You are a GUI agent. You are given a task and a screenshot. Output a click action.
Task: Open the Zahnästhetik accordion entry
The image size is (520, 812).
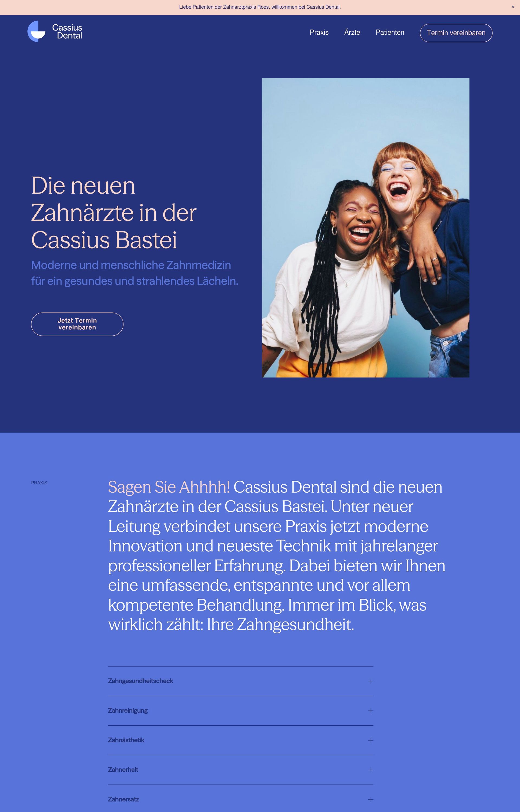tap(126, 740)
